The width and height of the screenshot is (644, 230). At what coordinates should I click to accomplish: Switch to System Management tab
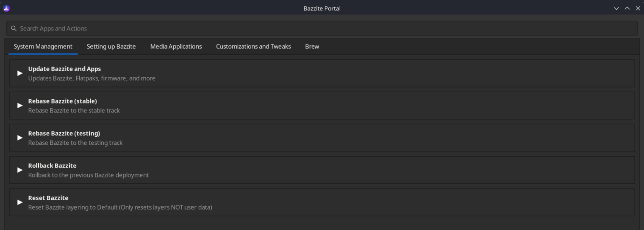pyautogui.click(x=43, y=47)
